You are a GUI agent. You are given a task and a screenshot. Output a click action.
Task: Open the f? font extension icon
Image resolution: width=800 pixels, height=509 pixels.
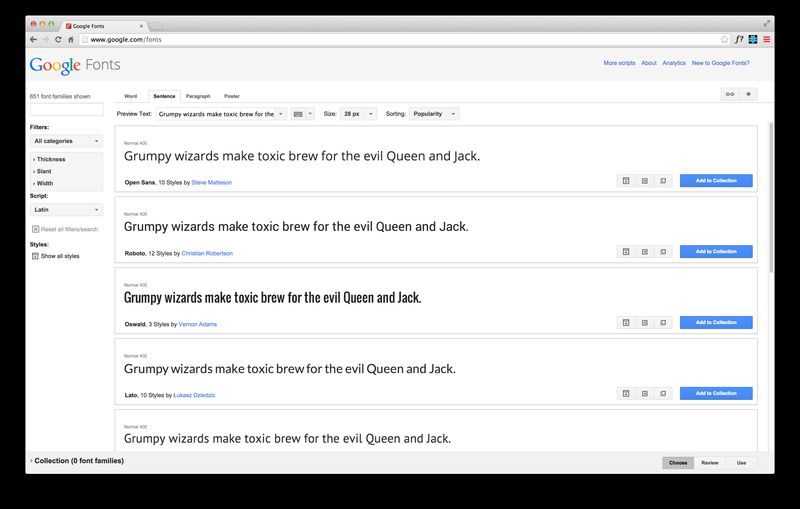coord(739,39)
